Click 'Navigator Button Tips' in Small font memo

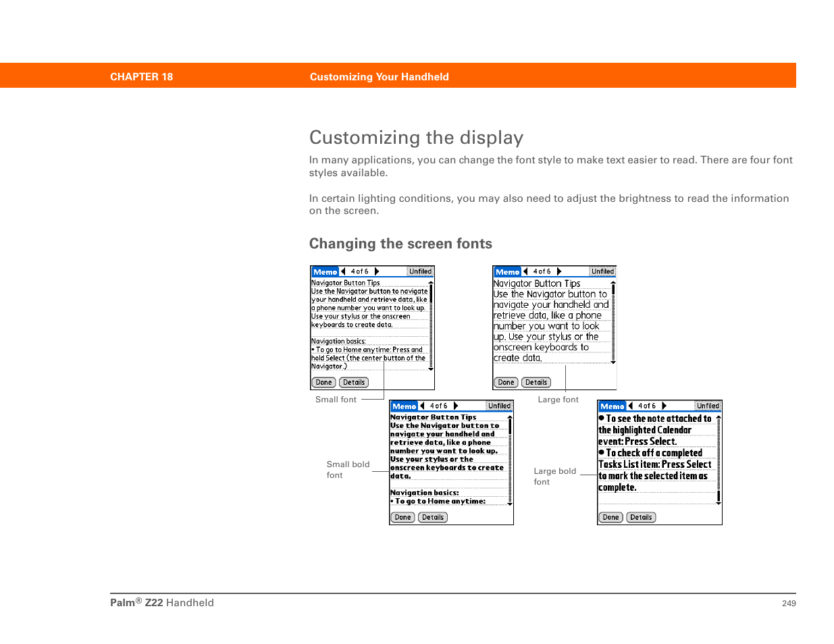tap(345, 283)
